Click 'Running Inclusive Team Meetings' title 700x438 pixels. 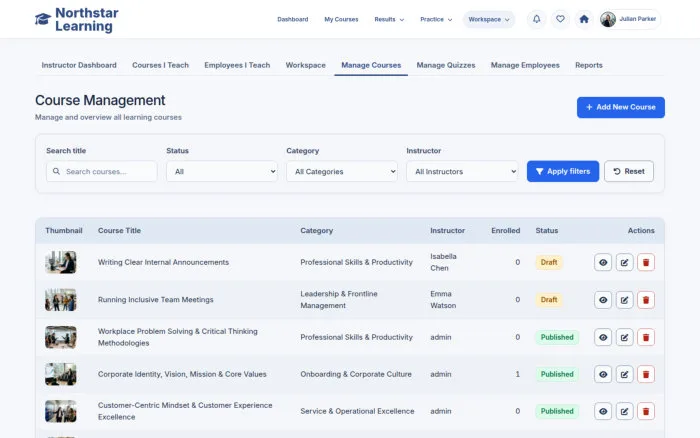(155, 300)
